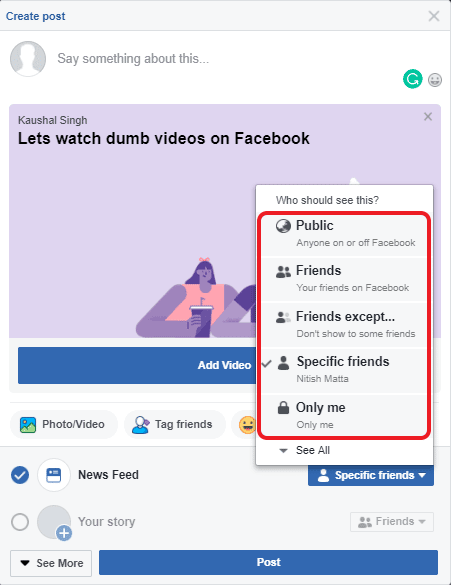This screenshot has height=585, width=451.
Task: Expand the See More options
Action: [51, 563]
